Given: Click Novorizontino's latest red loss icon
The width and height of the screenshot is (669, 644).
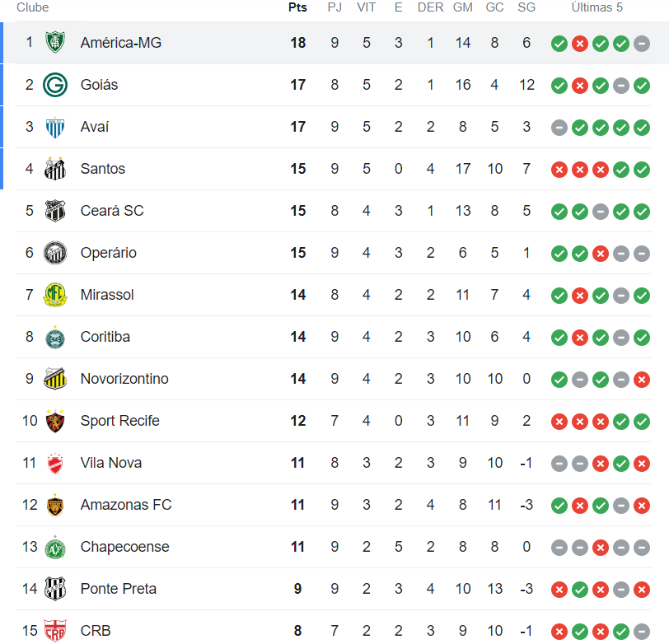Looking at the screenshot, I should 642,380.
